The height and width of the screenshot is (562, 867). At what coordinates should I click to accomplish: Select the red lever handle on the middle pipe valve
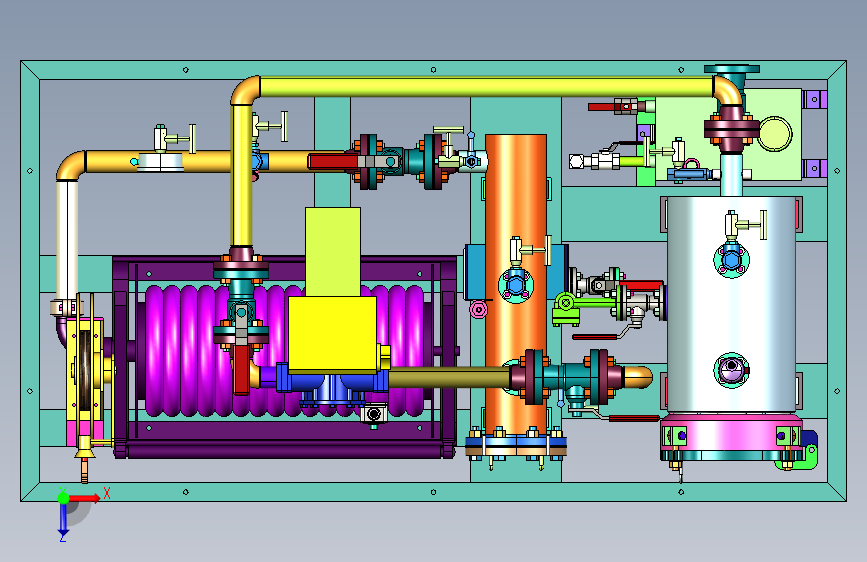[333, 162]
